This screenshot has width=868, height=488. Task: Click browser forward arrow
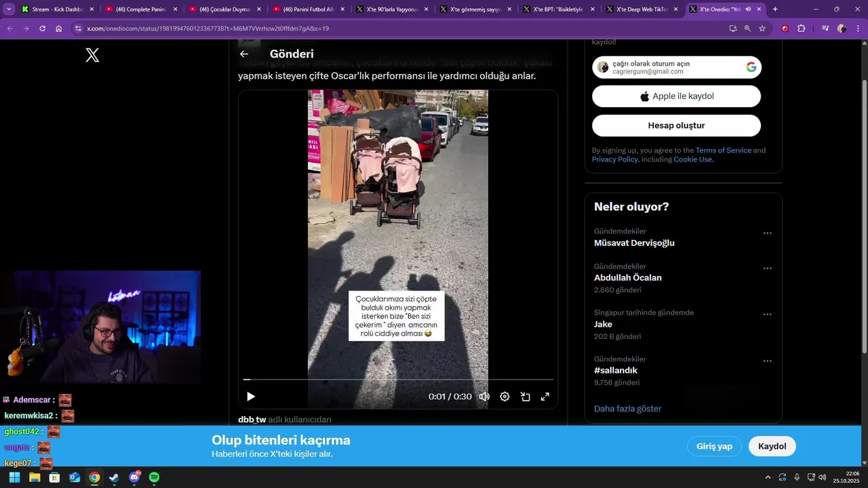[26, 28]
